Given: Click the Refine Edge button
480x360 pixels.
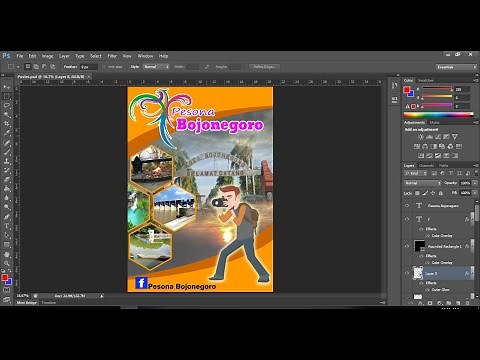Looking at the screenshot, I should tap(264, 67).
